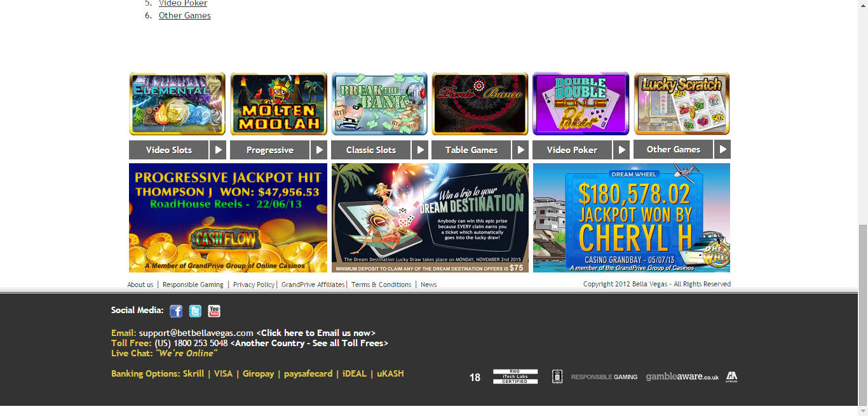The height and width of the screenshot is (416, 868).
Task: Follow the Other Games list link
Action: click(185, 15)
